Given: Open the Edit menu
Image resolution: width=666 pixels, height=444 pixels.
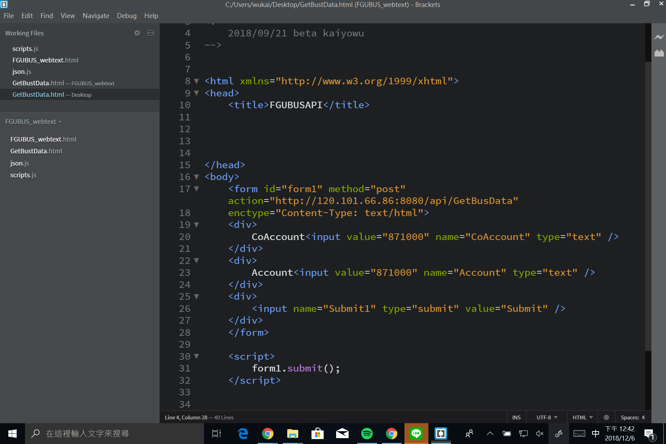Looking at the screenshot, I should pos(27,16).
